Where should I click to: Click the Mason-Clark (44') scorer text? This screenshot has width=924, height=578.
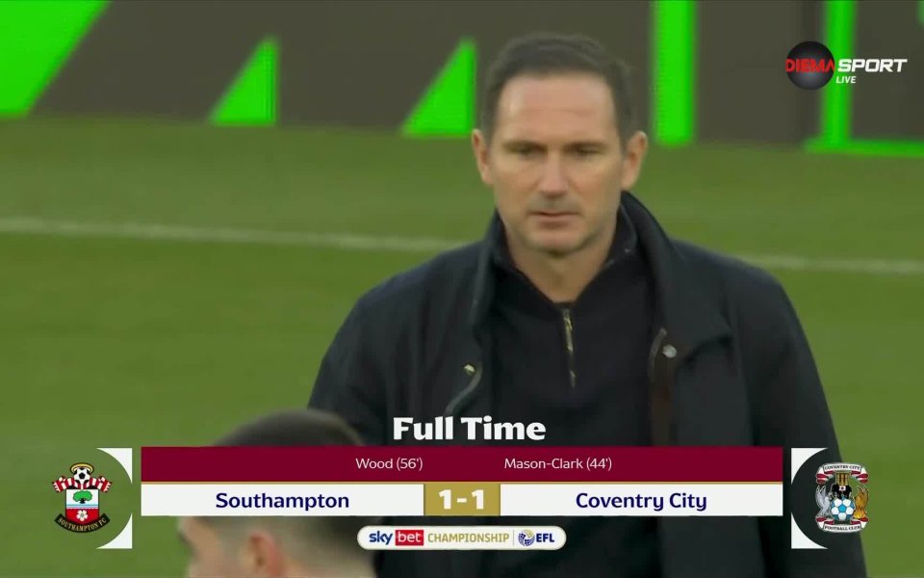557,463
